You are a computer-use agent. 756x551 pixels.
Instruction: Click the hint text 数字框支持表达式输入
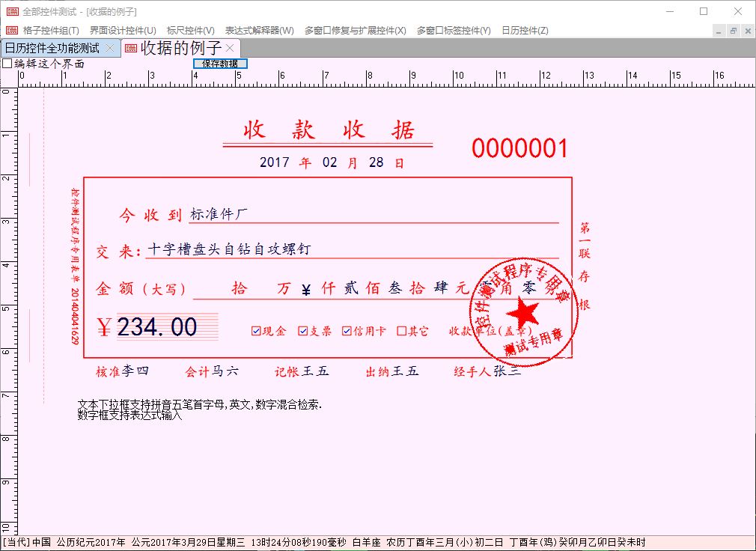(x=129, y=415)
